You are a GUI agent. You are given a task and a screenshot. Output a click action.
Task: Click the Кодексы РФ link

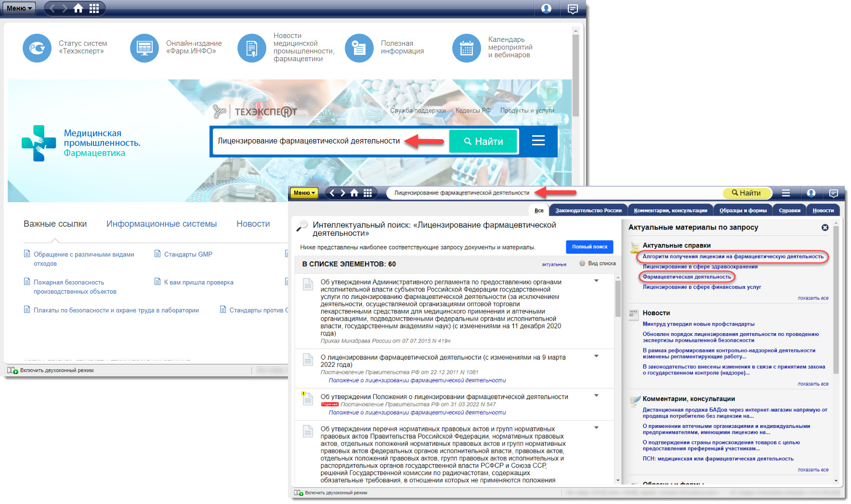(473, 110)
